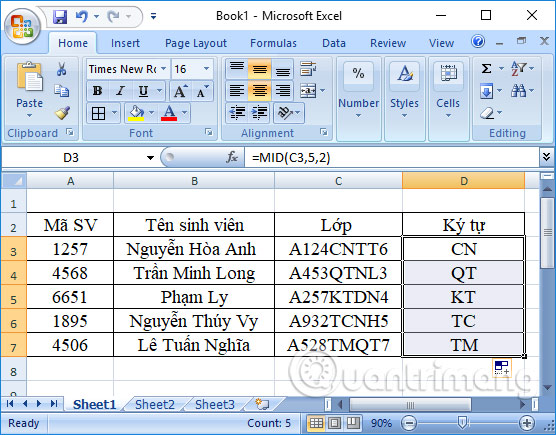Expand the Styles group dropdown
The height and width of the screenshot is (435, 556).
point(404,116)
